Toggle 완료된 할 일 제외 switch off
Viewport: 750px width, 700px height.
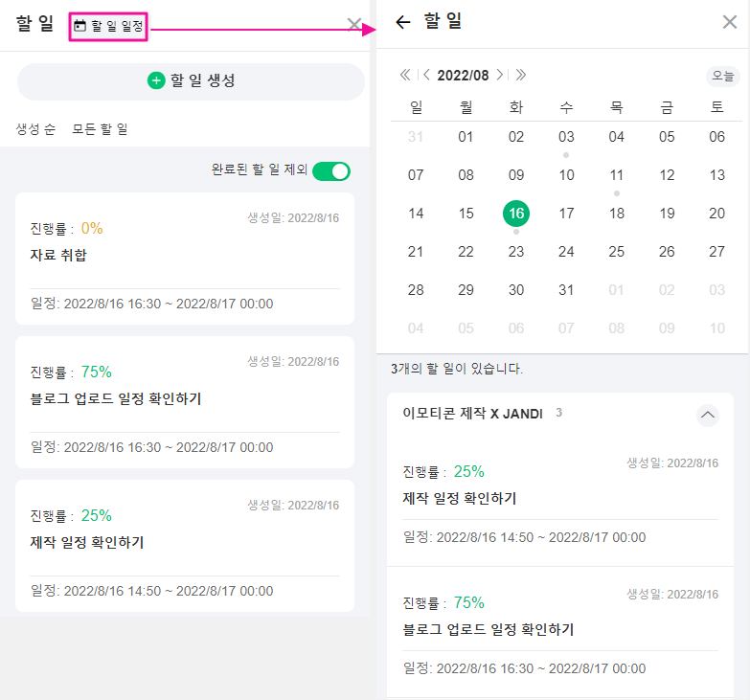pyautogui.click(x=331, y=171)
